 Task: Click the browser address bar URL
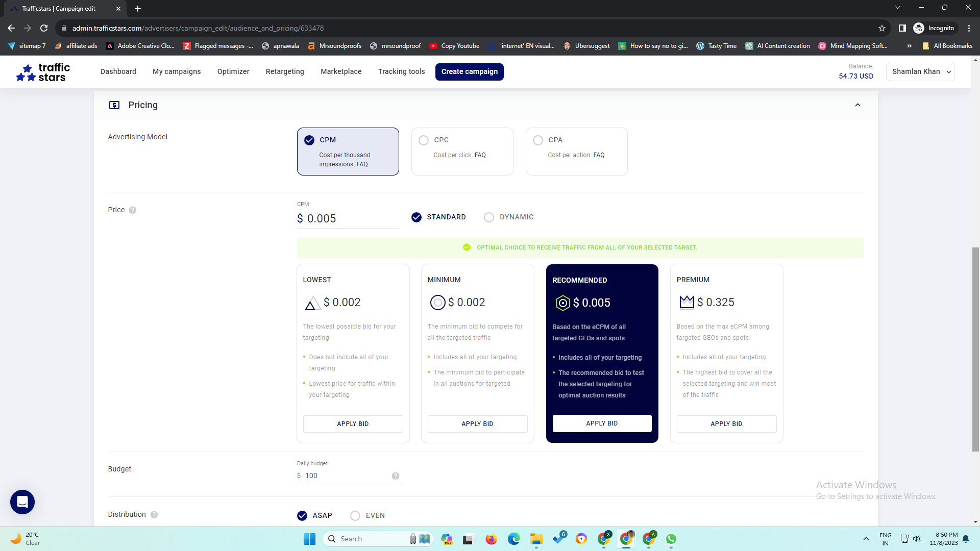[x=198, y=28]
